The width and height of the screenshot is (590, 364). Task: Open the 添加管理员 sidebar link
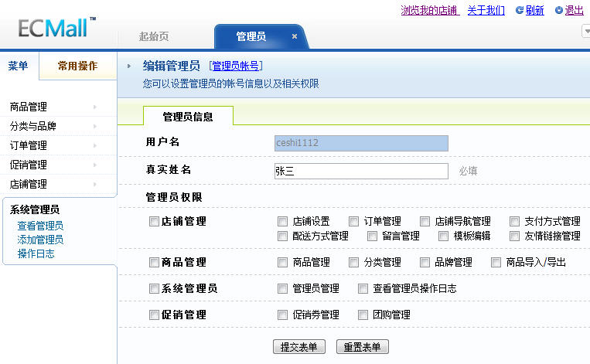pos(40,240)
